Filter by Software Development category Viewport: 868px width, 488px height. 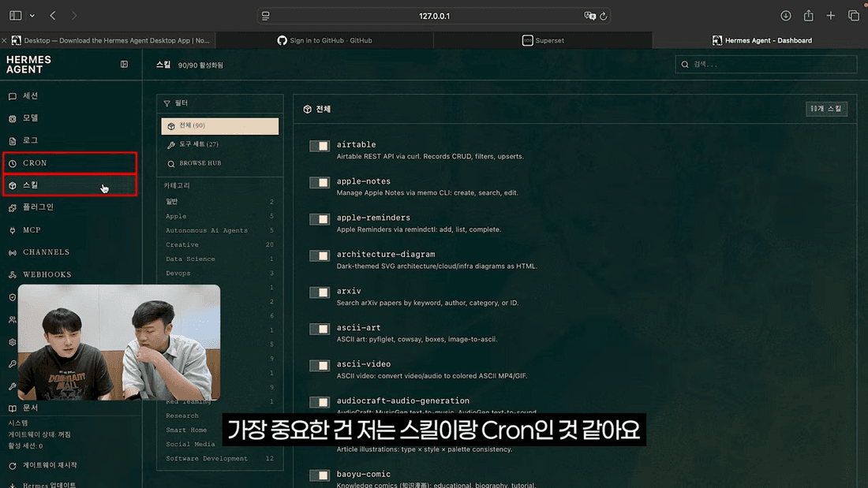click(220, 459)
